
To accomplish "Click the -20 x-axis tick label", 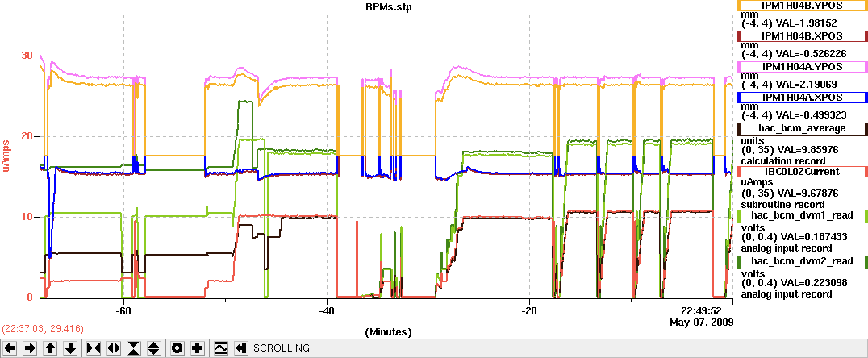I will 530,310.
